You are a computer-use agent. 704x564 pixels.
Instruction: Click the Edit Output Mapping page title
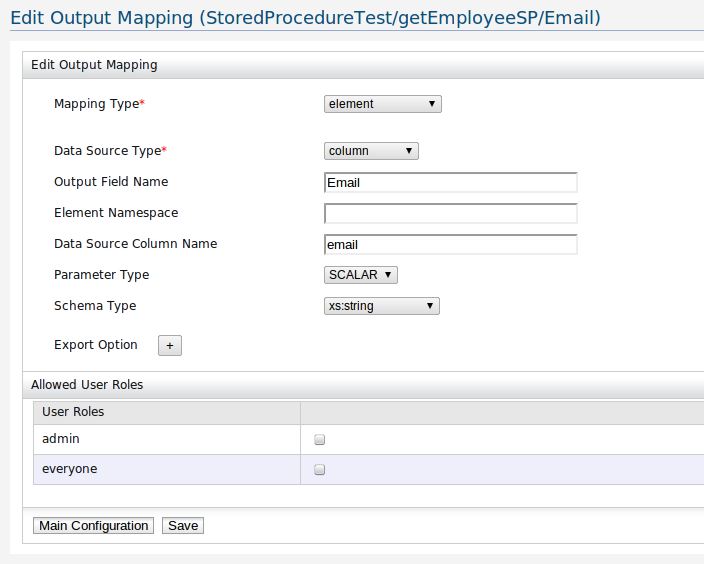(x=305, y=18)
